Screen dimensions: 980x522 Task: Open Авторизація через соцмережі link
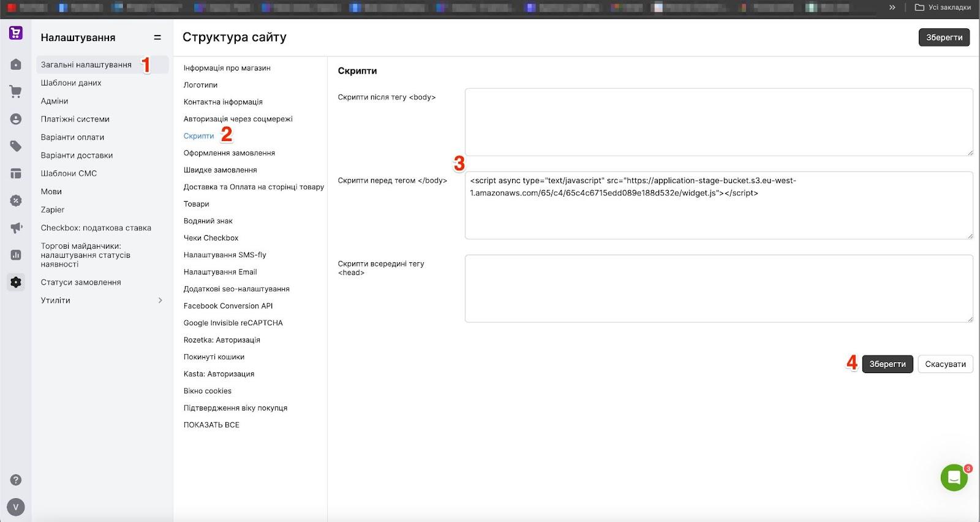238,119
